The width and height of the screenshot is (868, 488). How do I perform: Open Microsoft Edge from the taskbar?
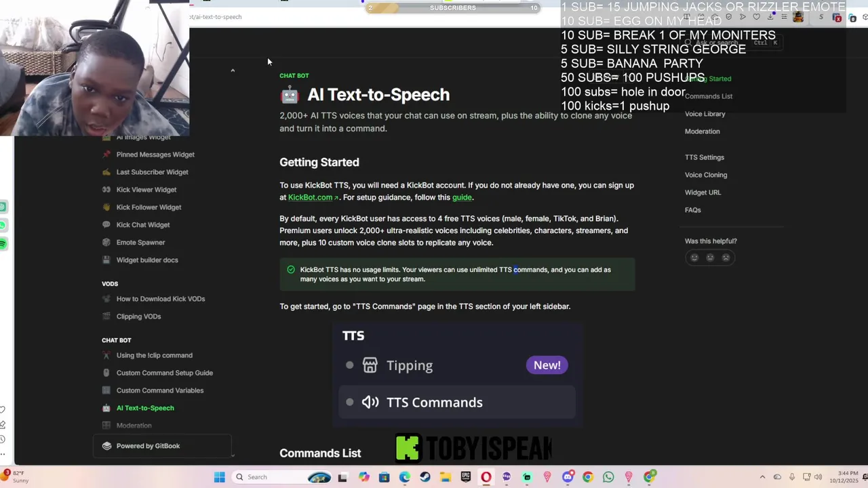coord(405,477)
